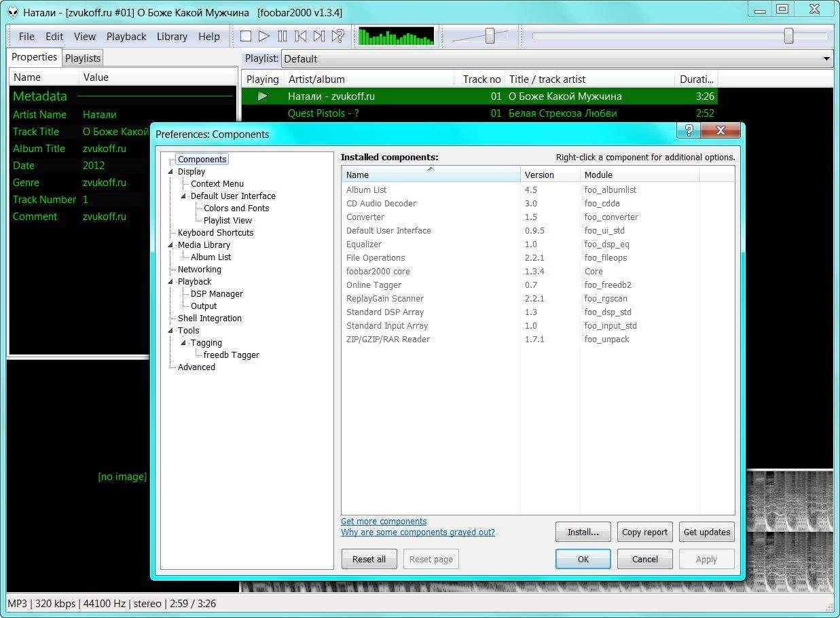Open 'Why are some components grayed out?' link
The image size is (840, 618).
[418, 532]
